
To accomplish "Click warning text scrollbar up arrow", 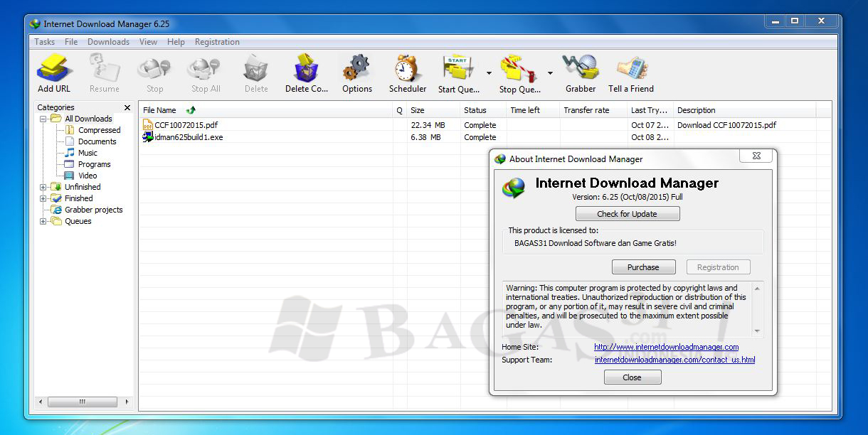I will click(757, 287).
